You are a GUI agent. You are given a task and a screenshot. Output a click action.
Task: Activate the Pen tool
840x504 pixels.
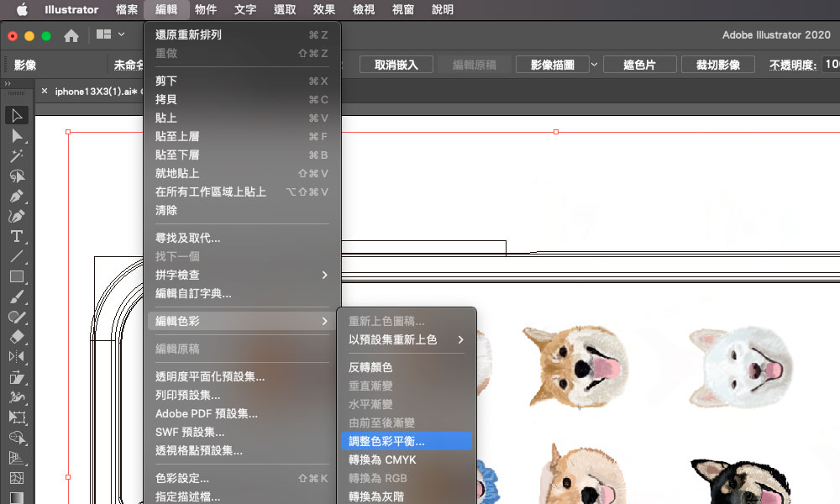point(17,196)
